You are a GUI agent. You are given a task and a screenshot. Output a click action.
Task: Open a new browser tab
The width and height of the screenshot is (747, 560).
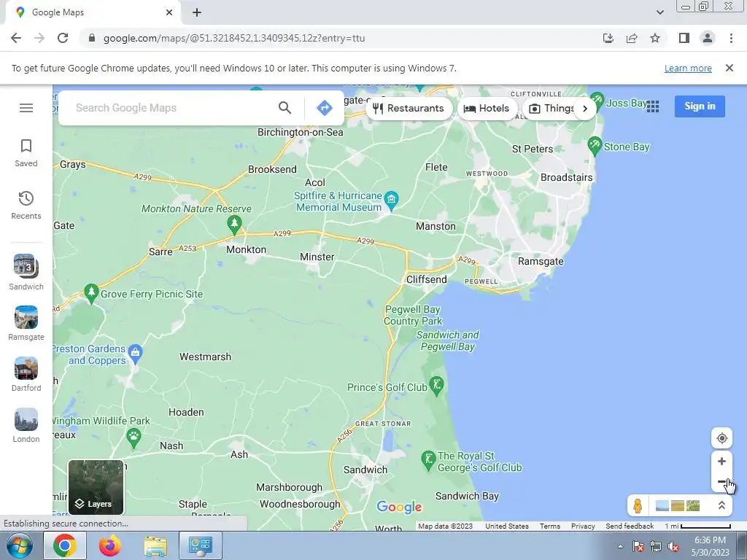tap(197, 12)
